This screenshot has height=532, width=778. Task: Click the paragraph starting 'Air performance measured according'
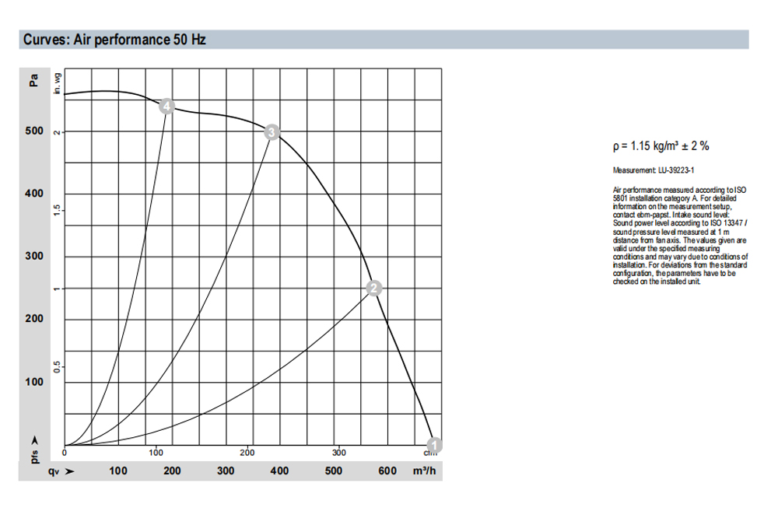[680, 236]
